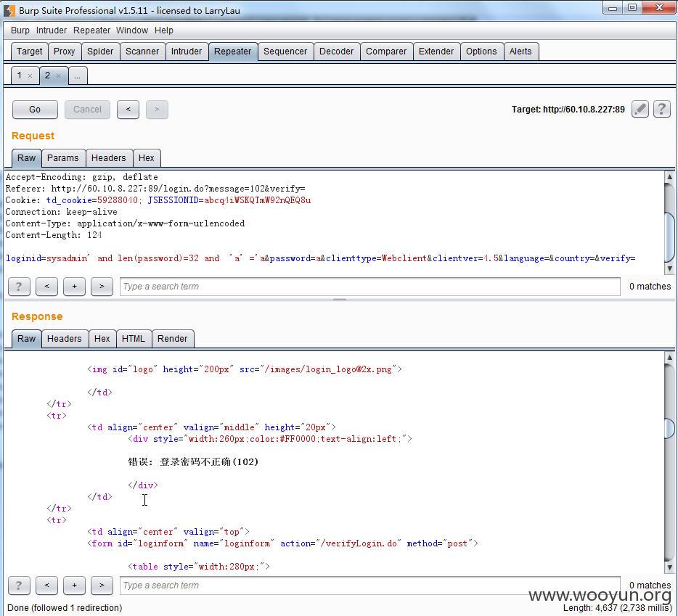Screen dimensions: 678x616
Task: Switch to the Proxy tab
Action: 65,52
